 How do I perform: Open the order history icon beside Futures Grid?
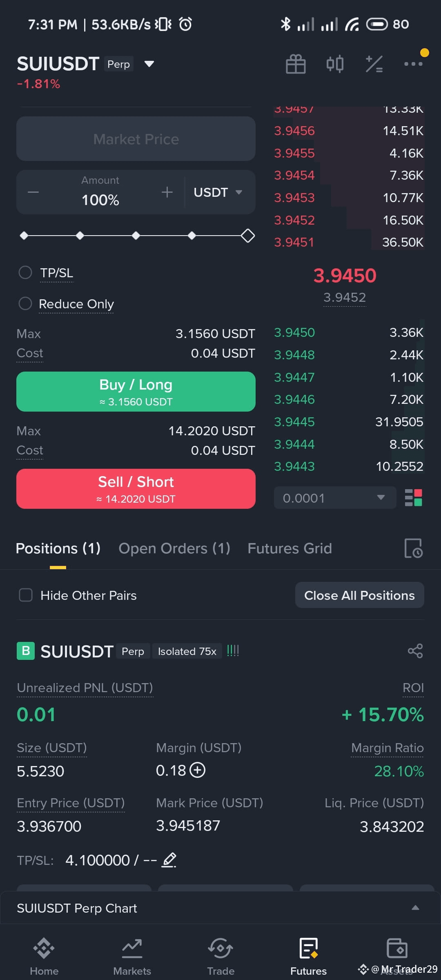pyautogui.click(x=413, y=548)
